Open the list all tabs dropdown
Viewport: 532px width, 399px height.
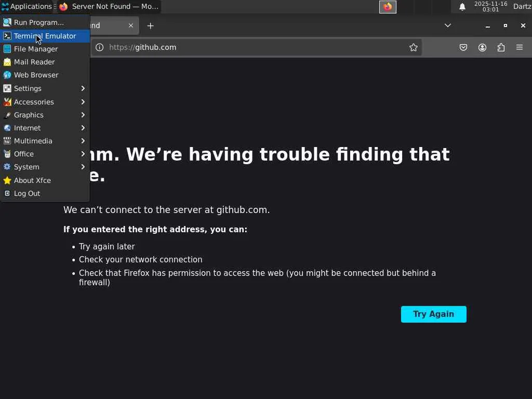click(x=448, y=25)
